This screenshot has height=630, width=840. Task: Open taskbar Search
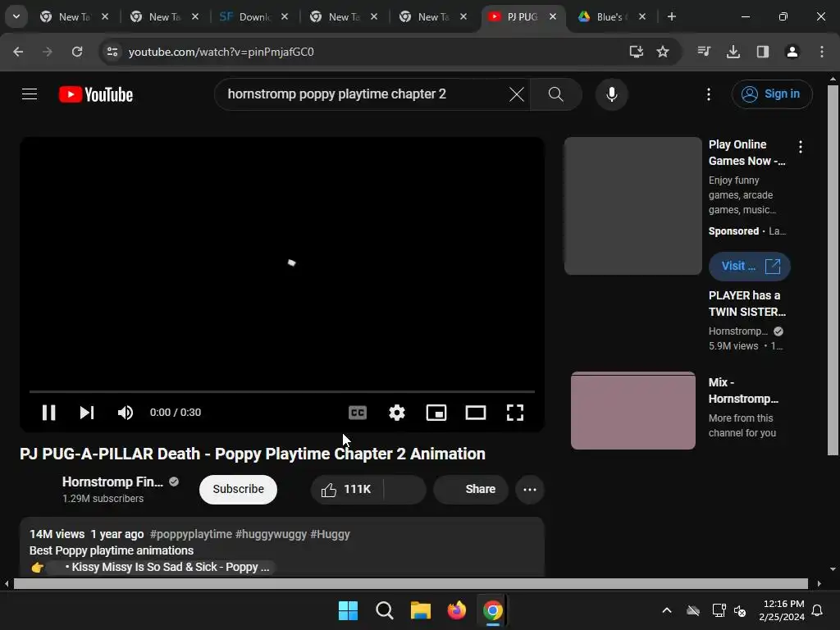coord(384,610)
